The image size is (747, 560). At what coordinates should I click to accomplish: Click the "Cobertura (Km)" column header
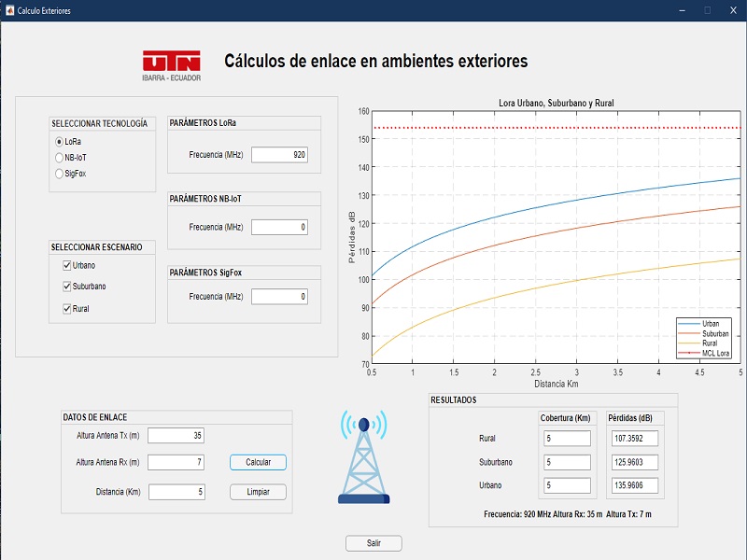point(566,418)
